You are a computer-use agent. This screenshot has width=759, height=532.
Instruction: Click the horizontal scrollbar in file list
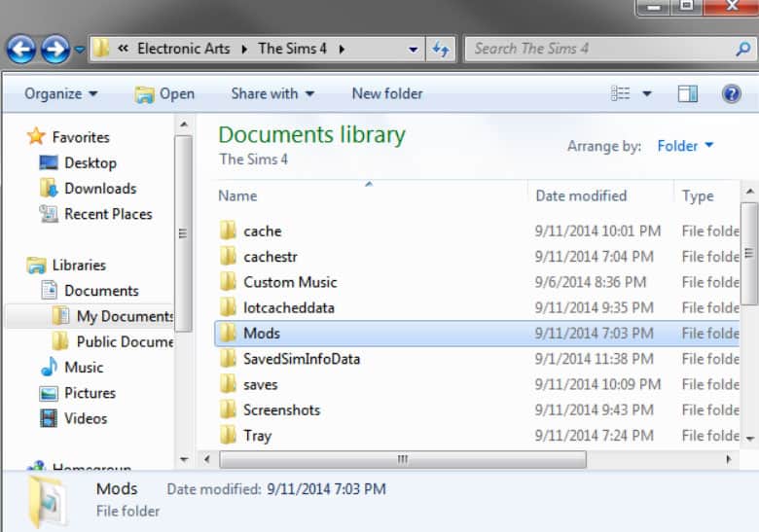click(x=404, y=459)
